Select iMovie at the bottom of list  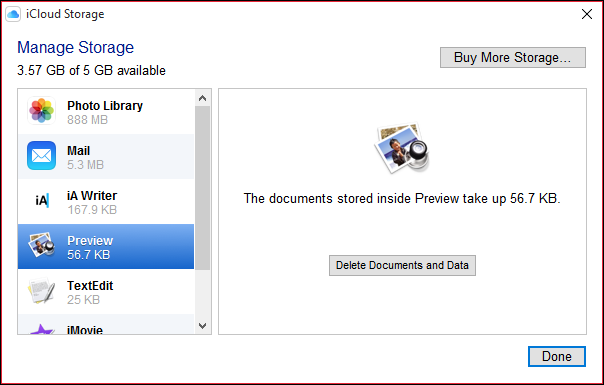click(x=106, y=324)
